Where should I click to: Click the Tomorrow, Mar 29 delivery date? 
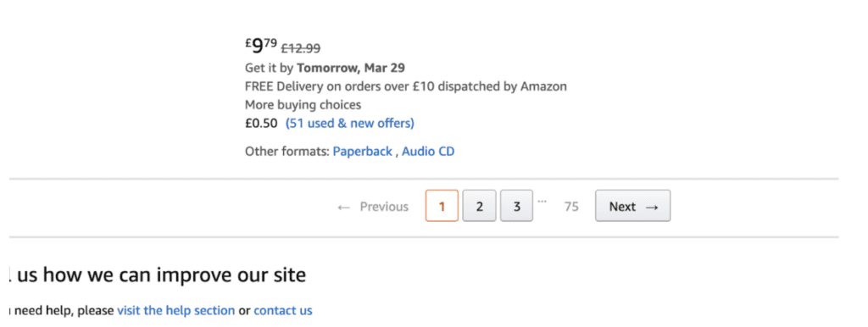(x=351, y=68)
